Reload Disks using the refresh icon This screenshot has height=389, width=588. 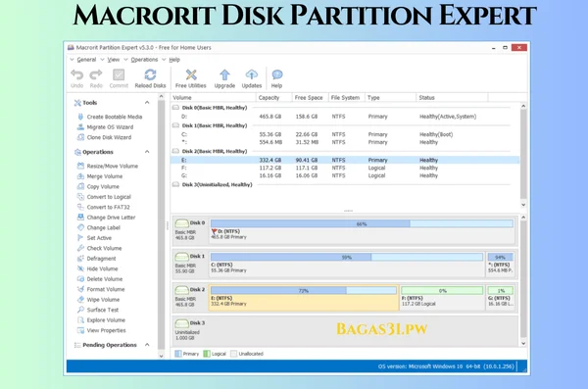(x=150, y=75)
